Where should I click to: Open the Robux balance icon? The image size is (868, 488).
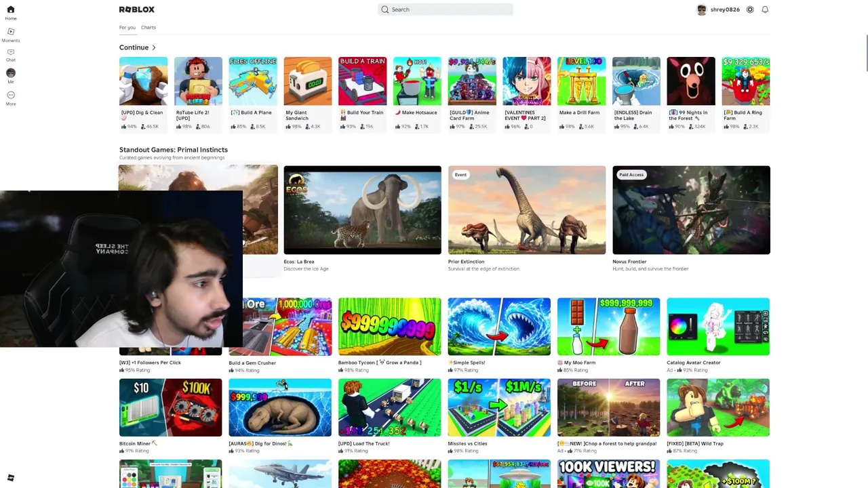[x=750, y=9]
